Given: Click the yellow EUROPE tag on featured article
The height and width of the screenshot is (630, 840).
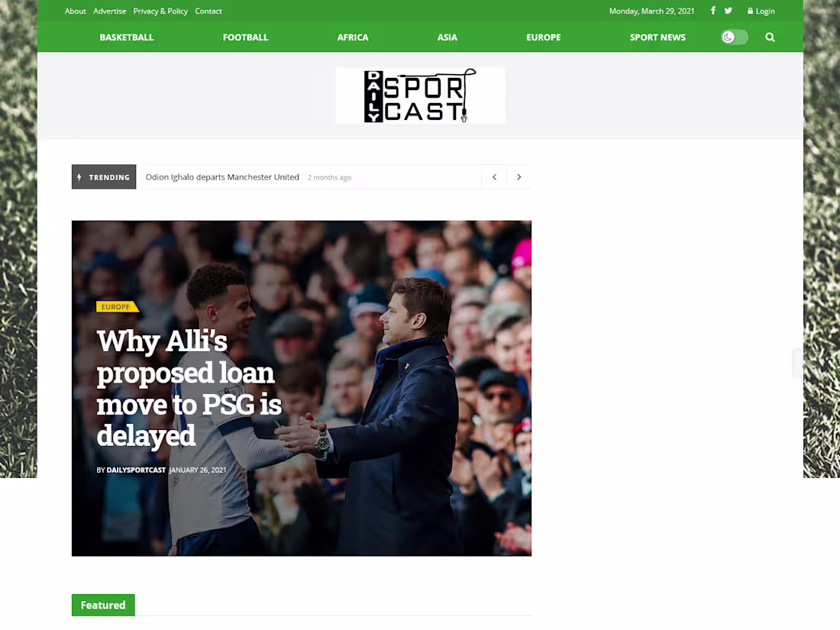Looking at the screenshot, I should tap(115, 306).
